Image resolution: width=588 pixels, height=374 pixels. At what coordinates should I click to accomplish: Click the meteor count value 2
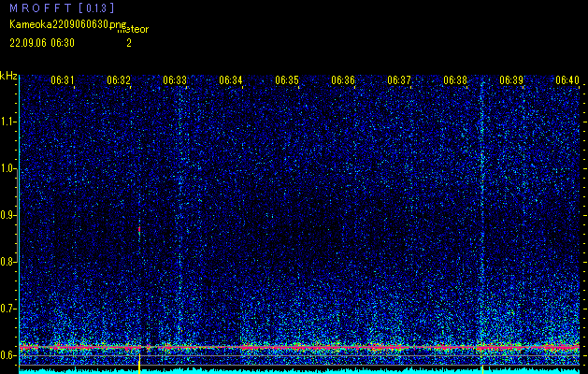click(129, 43)
